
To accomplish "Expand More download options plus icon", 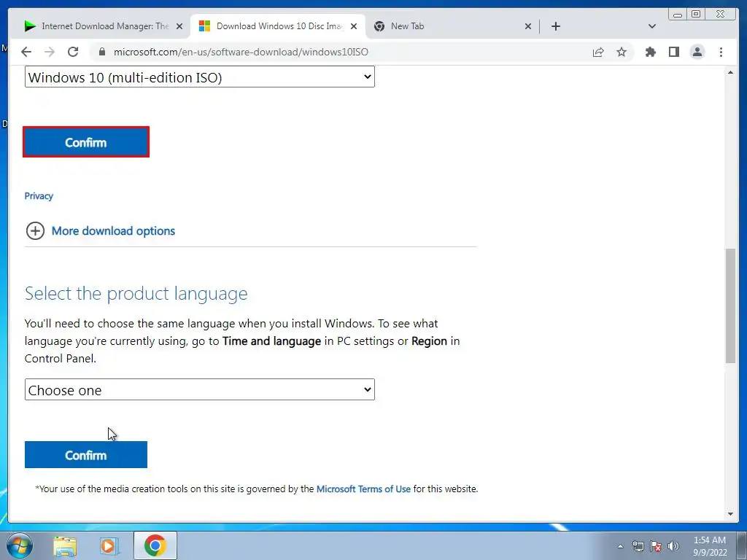I will (x=35, y=230).
